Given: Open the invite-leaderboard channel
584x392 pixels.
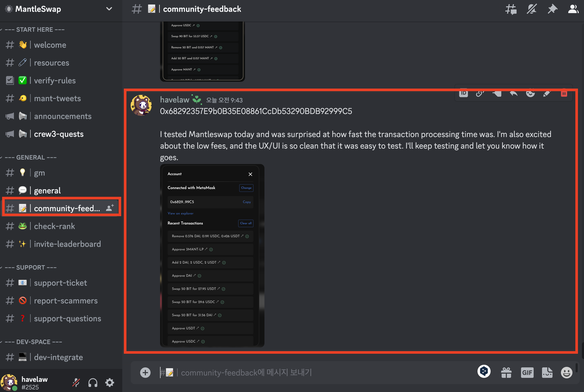Looking at the screenshot, I should [61, 244].
